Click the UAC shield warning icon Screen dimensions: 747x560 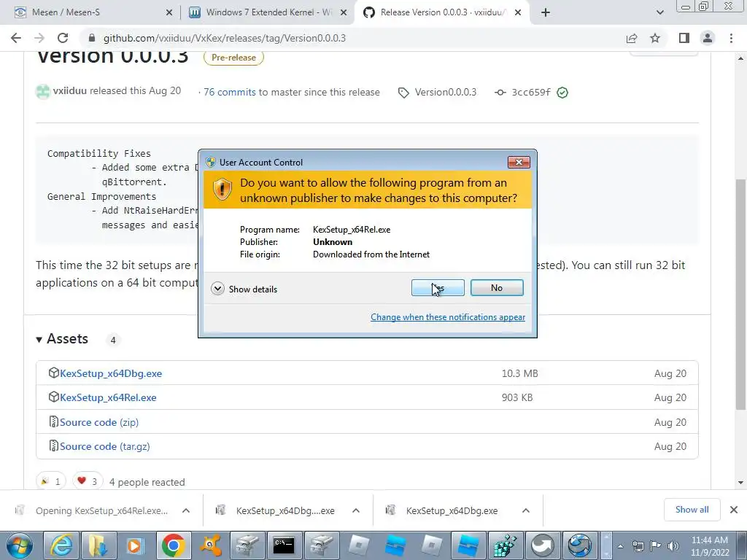pos(222,190)
